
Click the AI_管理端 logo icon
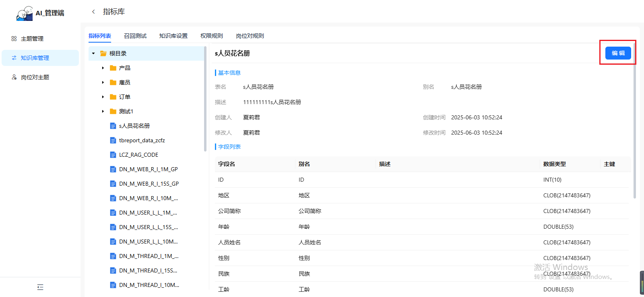click(x=25, y=13)
